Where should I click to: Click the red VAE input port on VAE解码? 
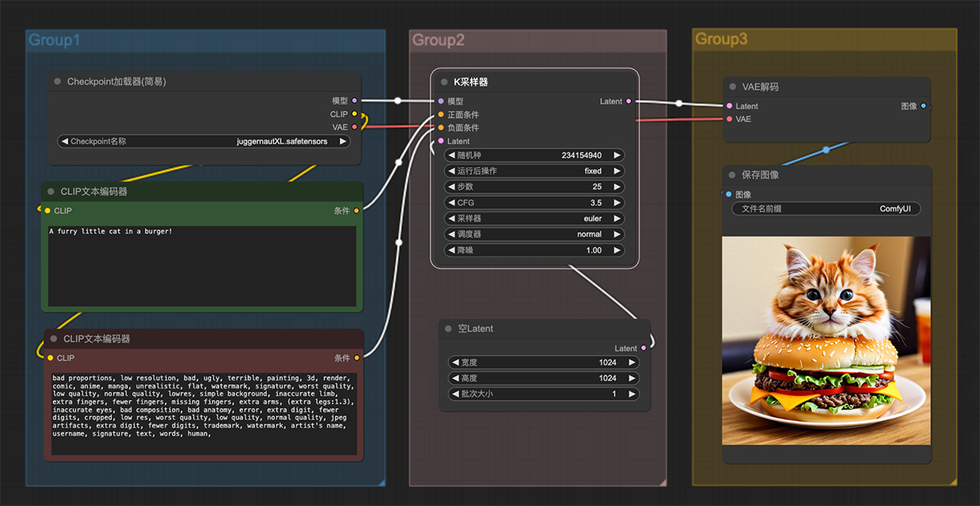coord(729,119)
